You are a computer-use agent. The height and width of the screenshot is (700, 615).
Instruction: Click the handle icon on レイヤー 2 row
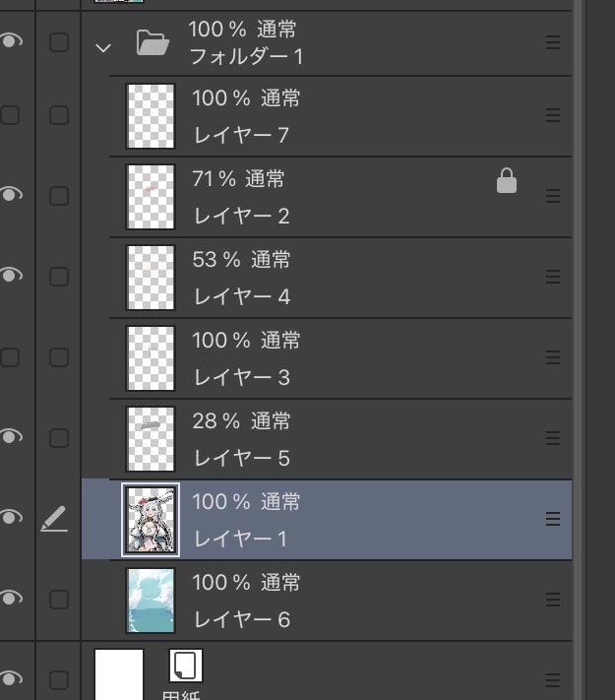[x=553, y=196]
